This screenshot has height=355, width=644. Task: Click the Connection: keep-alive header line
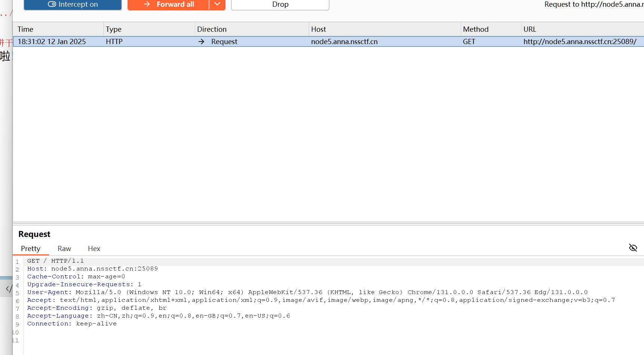coord(72,324)
